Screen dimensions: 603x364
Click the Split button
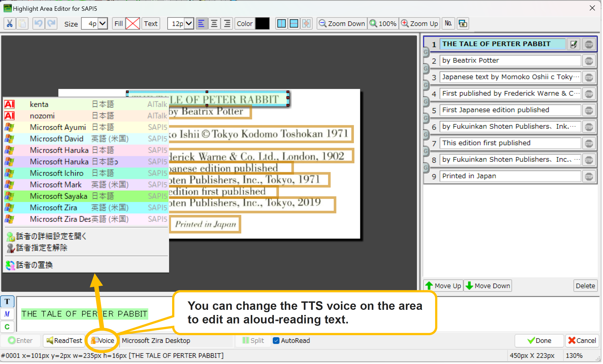[x=253, y=341]
